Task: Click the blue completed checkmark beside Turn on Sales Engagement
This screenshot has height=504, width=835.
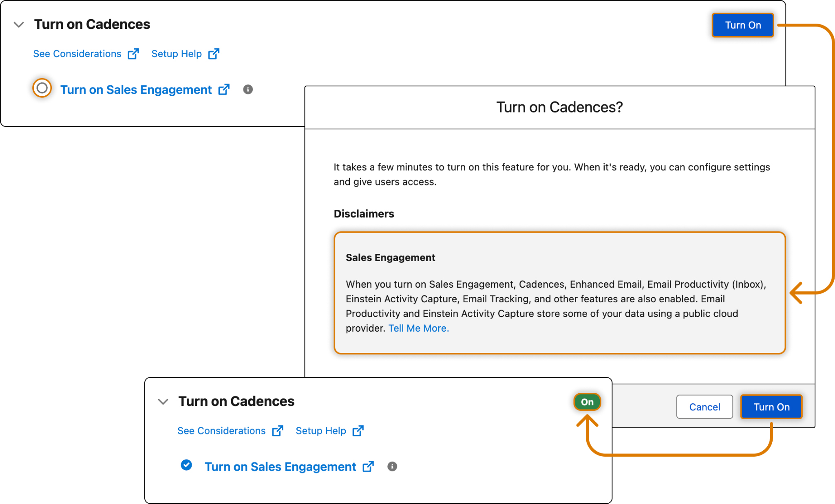Action: click(186, 465)
